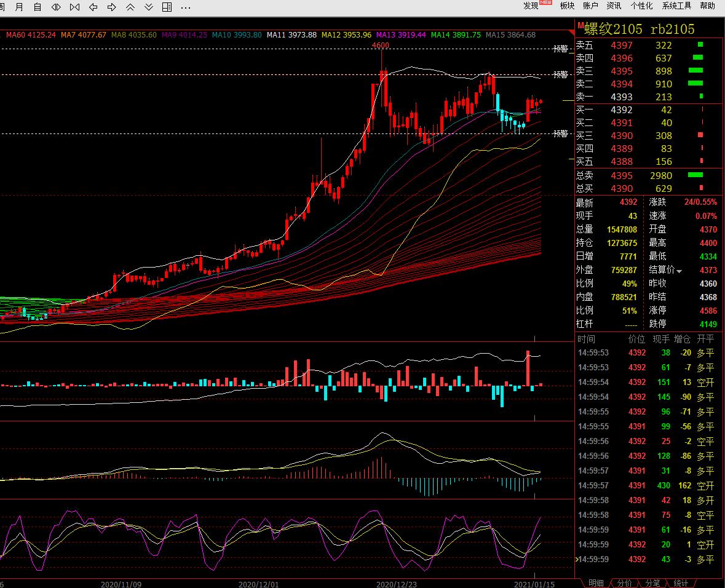Click the 总买 volume 629 value
725x588 pixels.
pos(664,189)
